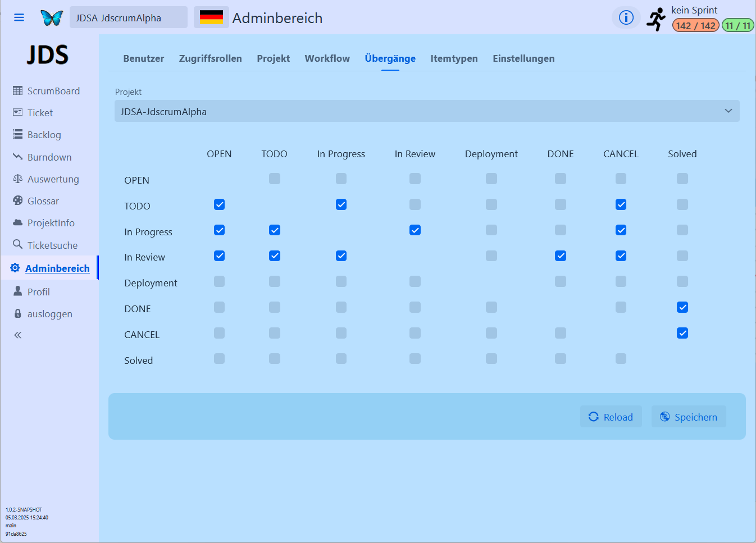Open ScrumBoard from sidebar

pyautogui.click(x=53, y=91)
